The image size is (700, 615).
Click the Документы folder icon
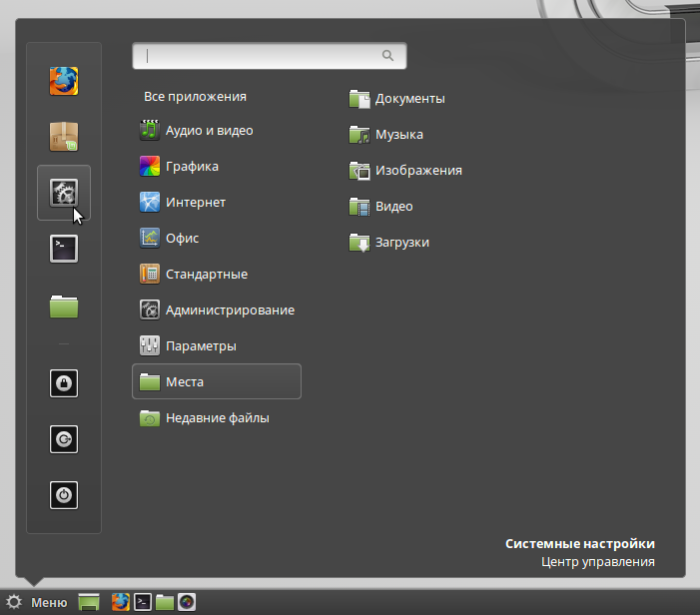(359, 99)
